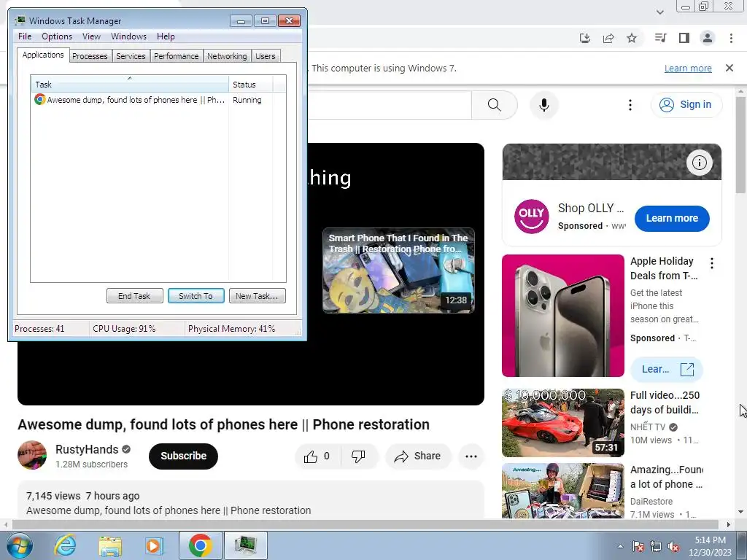Click the muted volume tray icon
The image size is (747, 560).
click(673, 546)
